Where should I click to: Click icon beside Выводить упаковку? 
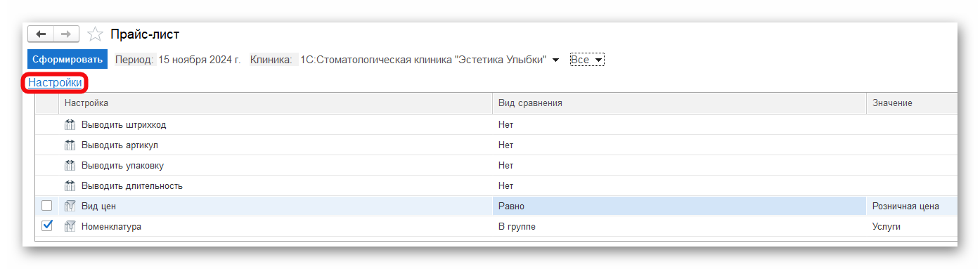pyautogui.click(x=70, y=166)
